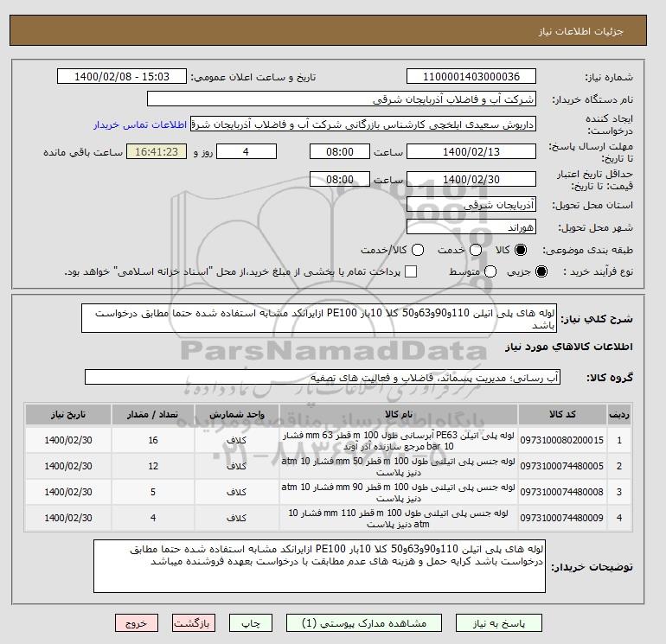Open مشاهده مدارک پیوستی (1) button
The image size is (666, 644).
tap(364, 623)
